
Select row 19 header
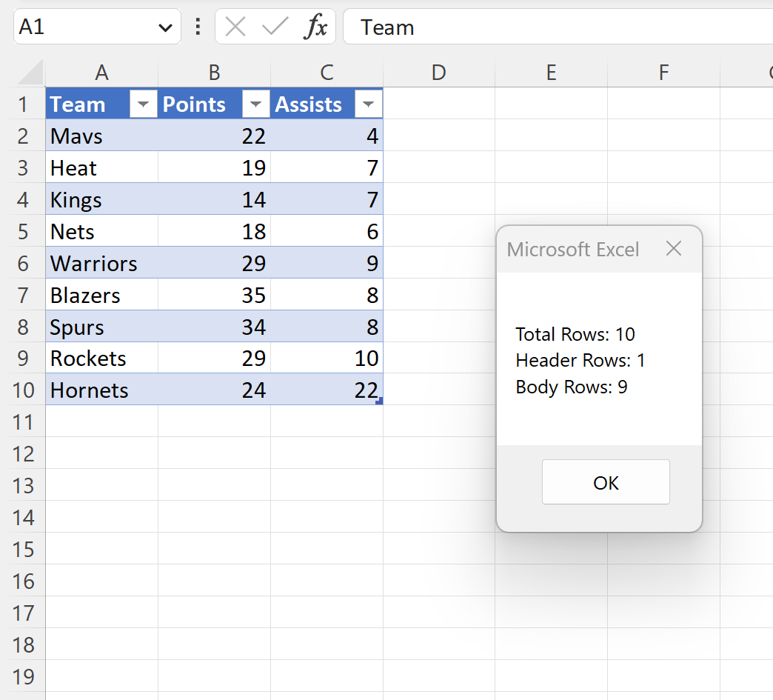point(23,677)
